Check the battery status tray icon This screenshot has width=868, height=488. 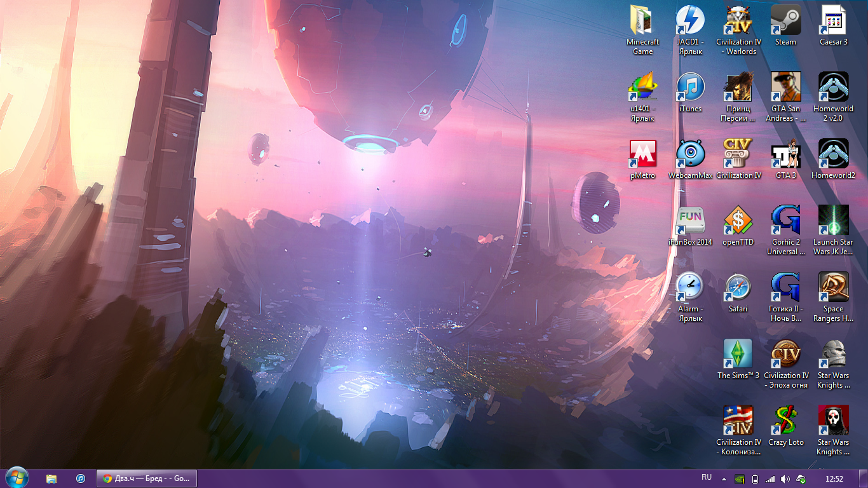point(755,478)
